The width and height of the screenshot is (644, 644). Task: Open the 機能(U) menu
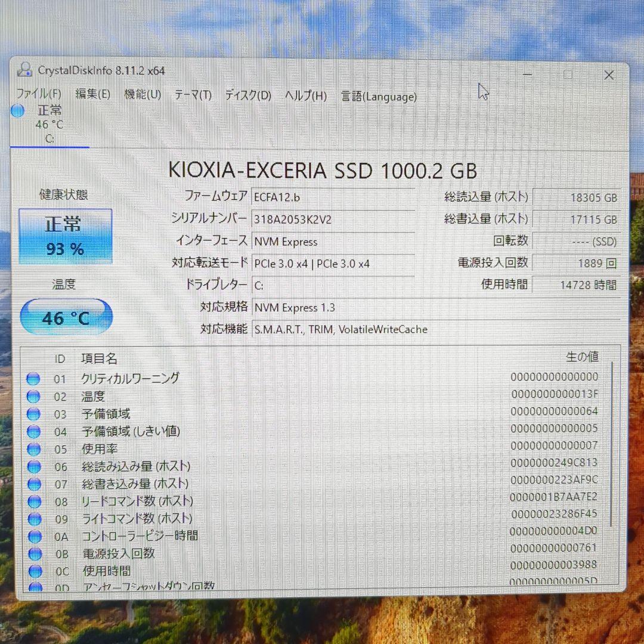coord(143,94)
